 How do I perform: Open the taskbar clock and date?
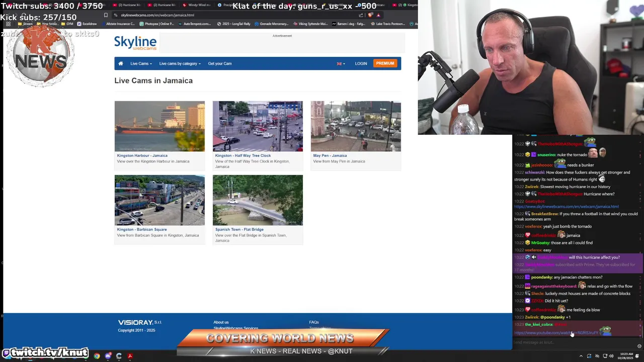click(625, 356)
